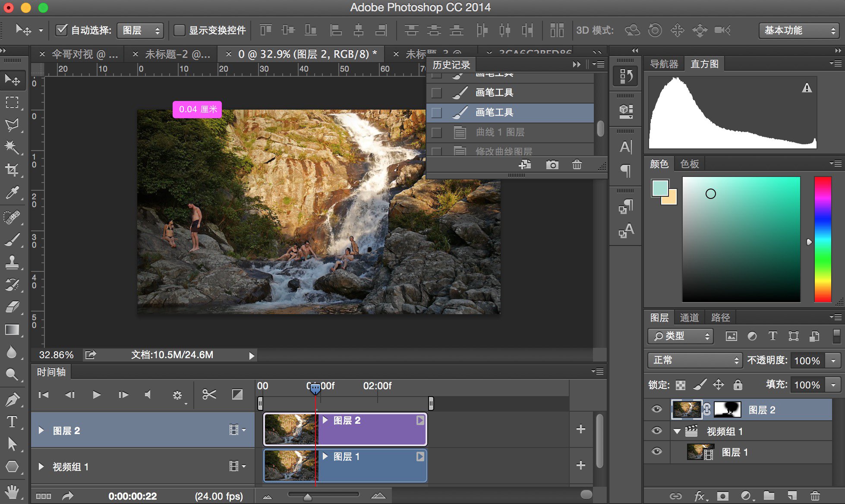Switch to the 色板 tab
Image resolution: width=845 pixels, height=504 pixels.
pos(689,164)
